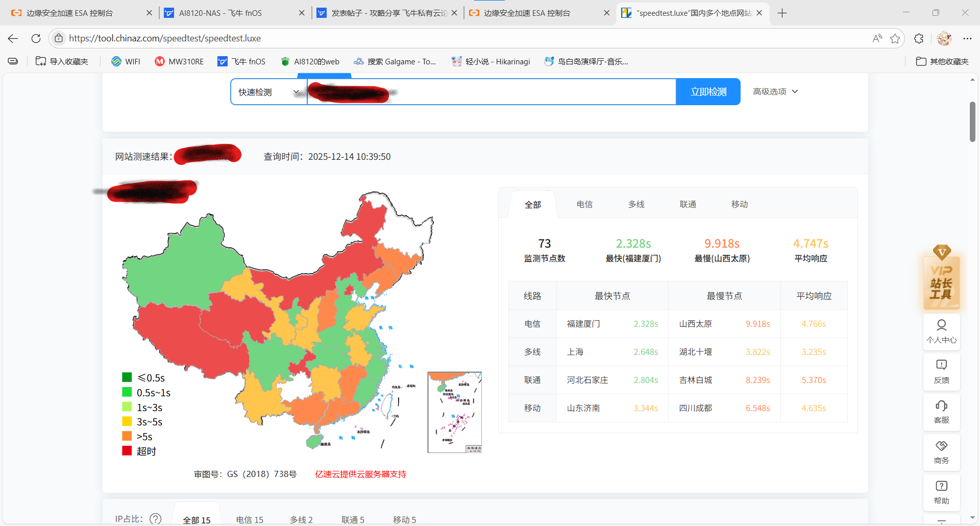Open 个人中心 sidebar icon
Viewport: 980px width, 526px height.
[x=941, y=331]
